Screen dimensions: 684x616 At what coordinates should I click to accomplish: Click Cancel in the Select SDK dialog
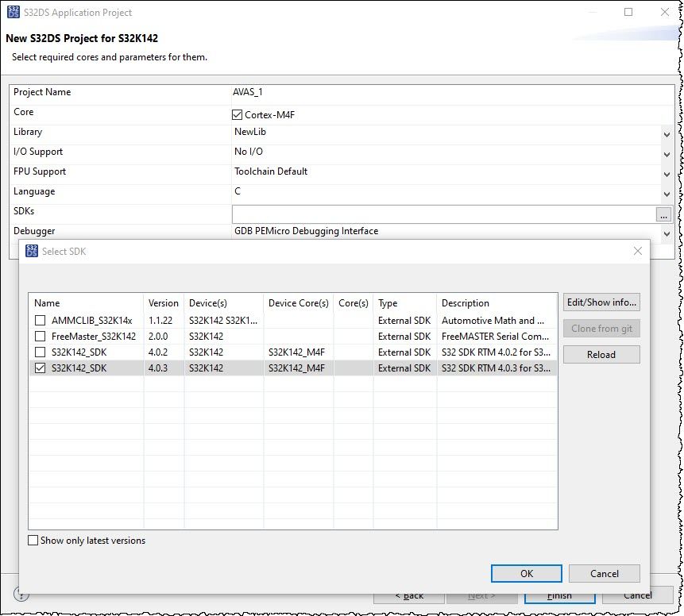click(x=605, y=573)
